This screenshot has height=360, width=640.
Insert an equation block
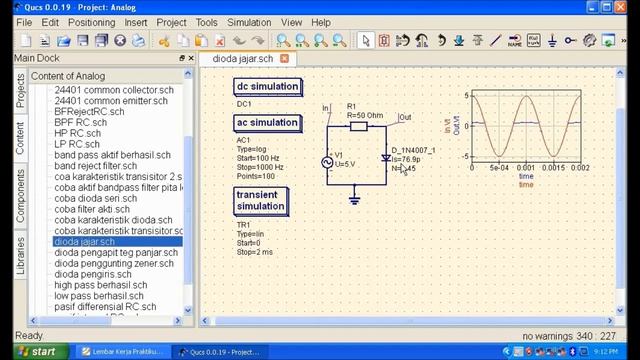(533, 40)
